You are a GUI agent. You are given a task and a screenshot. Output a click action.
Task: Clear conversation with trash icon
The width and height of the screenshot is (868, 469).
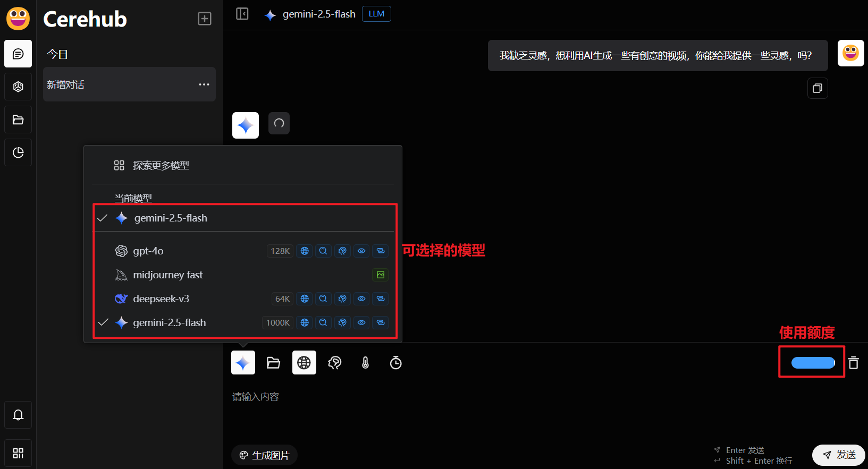click(854, 363)
